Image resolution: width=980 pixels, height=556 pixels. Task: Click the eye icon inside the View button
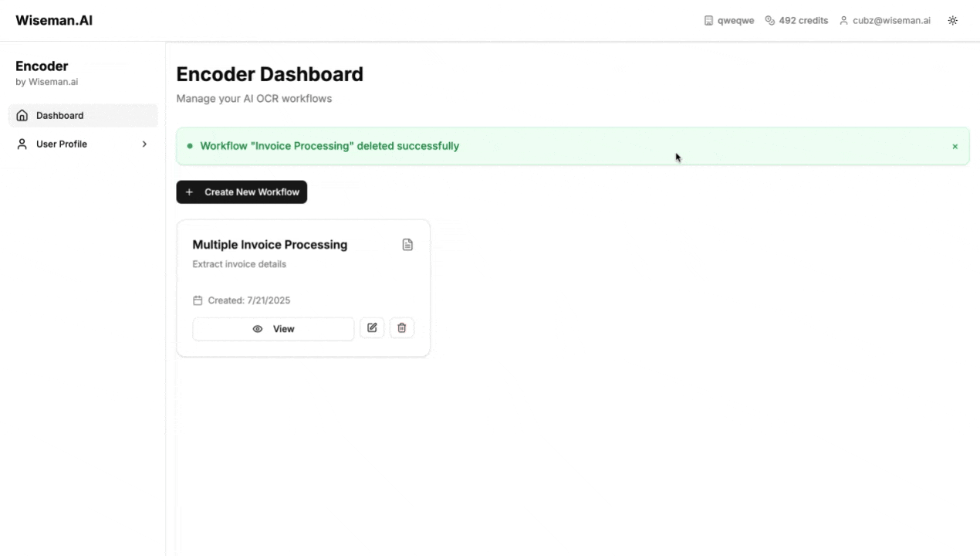pos(258,328)
